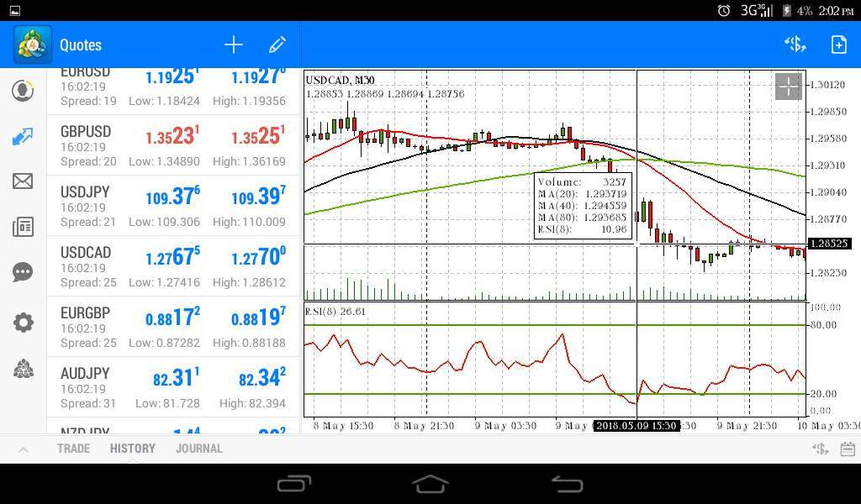Select the GBPUSD symbol name
This screenshot has height=504, width=861.
pyautogui.click(x=86, y=132)
